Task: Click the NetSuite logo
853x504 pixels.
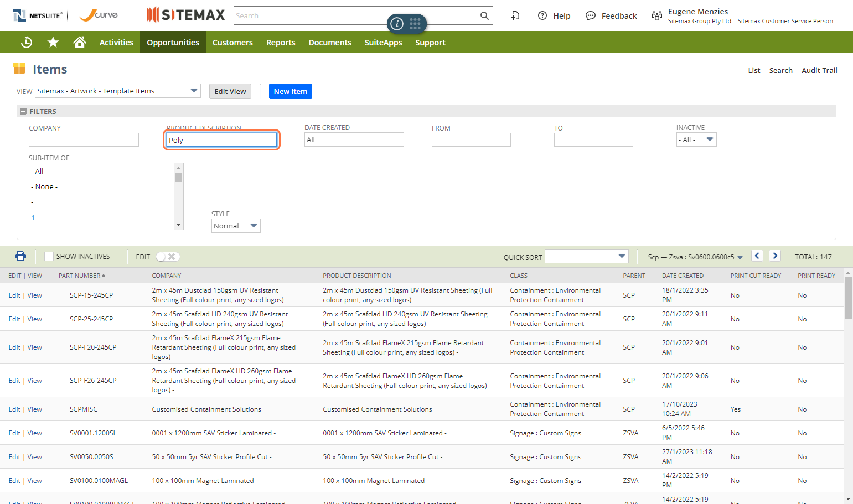Action: click(x=38, y=15)
